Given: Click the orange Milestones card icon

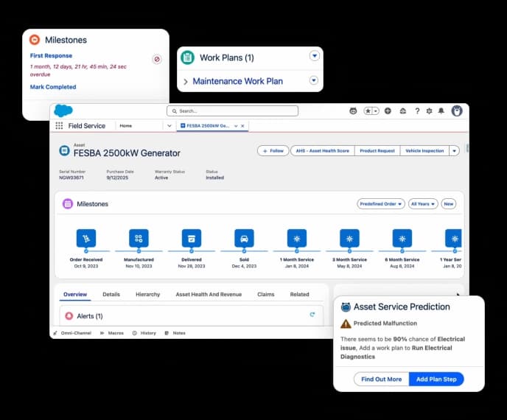Looking at the screenshot, I should 35,40.
